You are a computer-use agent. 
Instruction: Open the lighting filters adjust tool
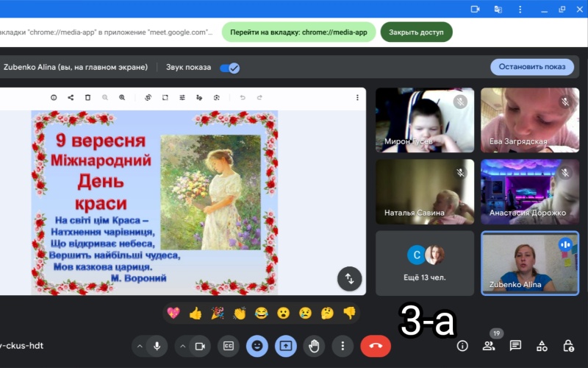(x=182, y=98)
